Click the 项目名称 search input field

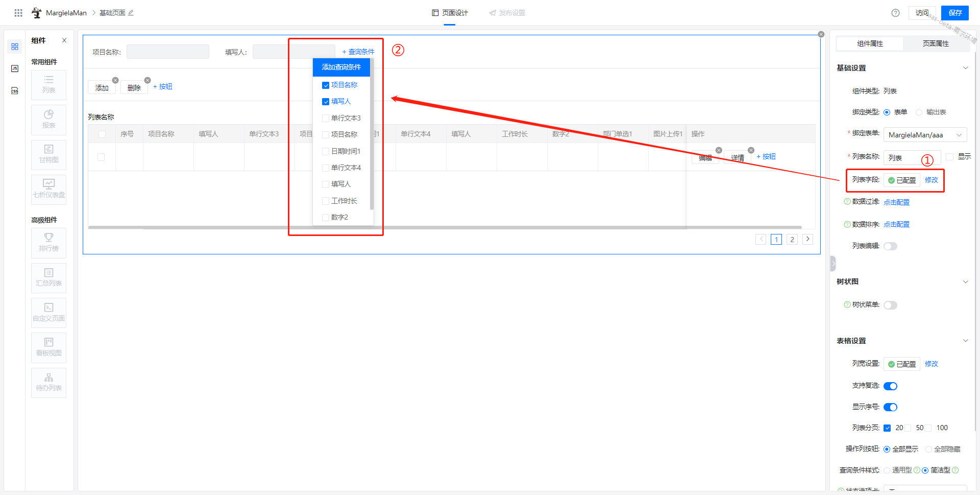168,52
